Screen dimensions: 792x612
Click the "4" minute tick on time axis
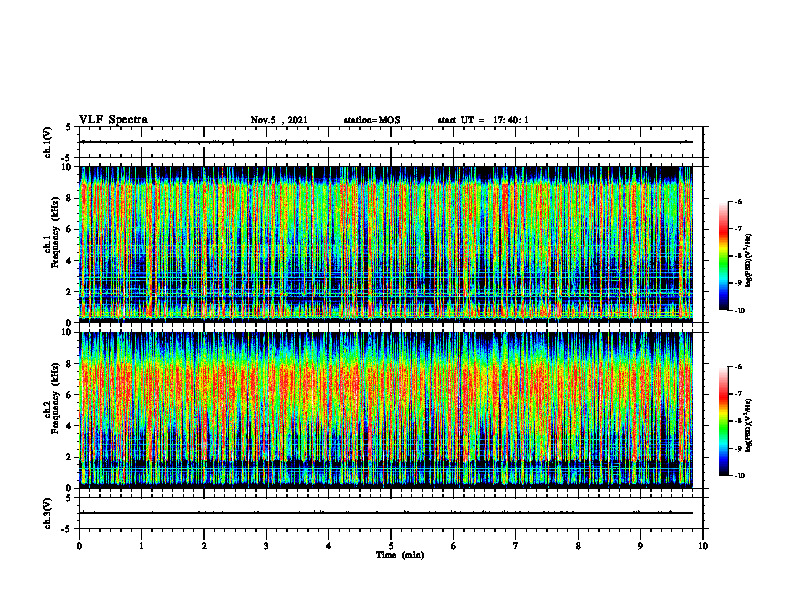click(x=329, y=546)
